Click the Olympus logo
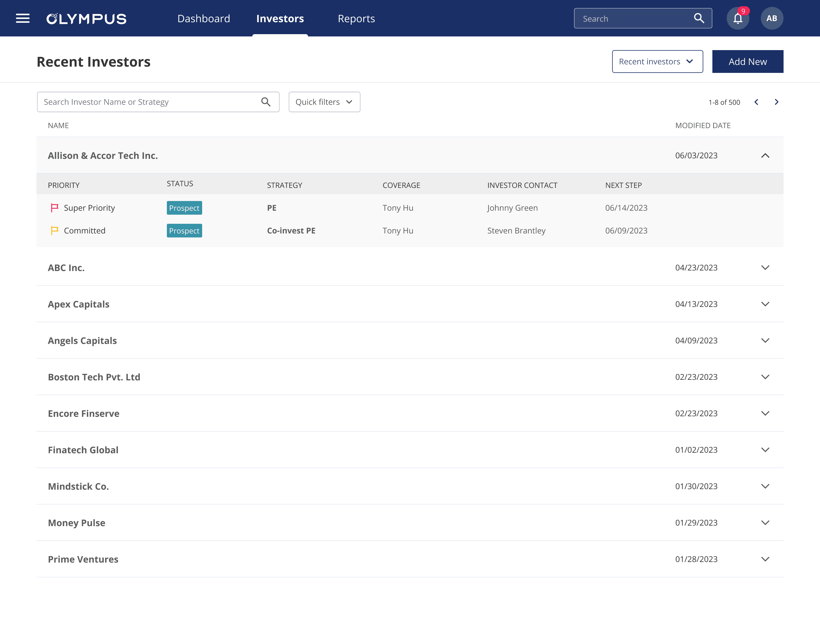This screenshot has height=644, width=820. click(x=86, y=19)
